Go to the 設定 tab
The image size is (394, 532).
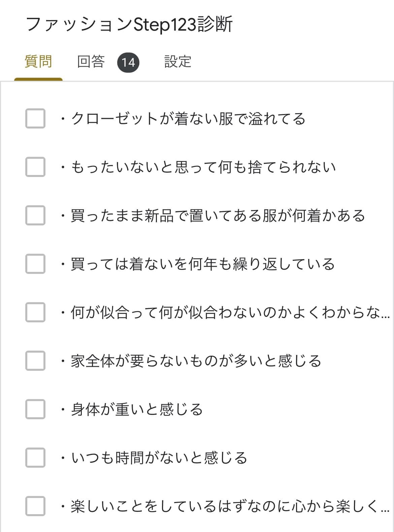click(178, 62)
